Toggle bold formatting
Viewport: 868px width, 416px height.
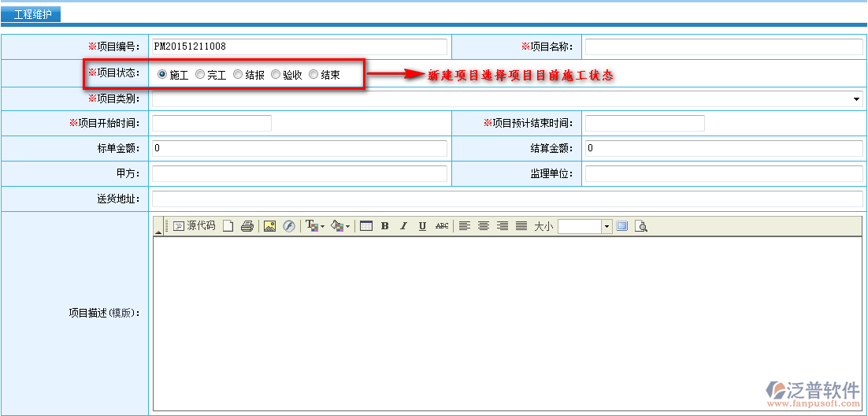pos(384,226)
